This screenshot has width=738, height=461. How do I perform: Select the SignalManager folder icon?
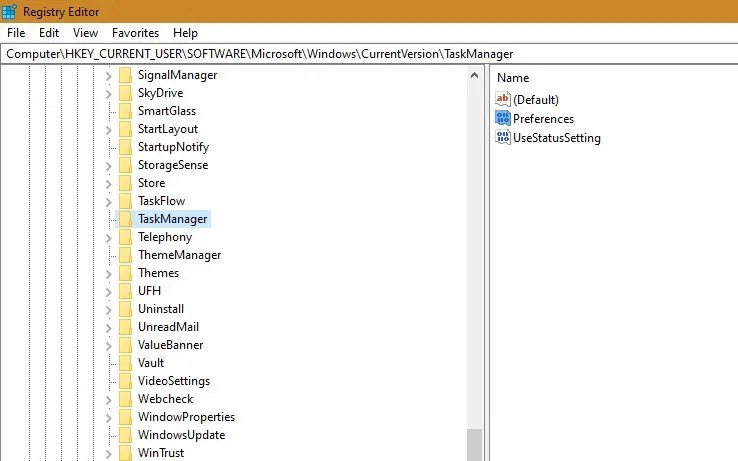tap(125, 75)
